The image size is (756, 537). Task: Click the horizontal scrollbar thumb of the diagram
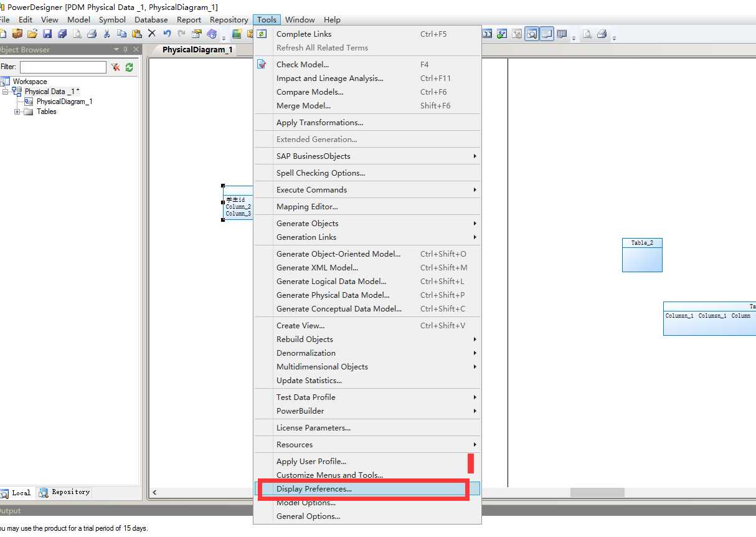(x=597, y=492)
